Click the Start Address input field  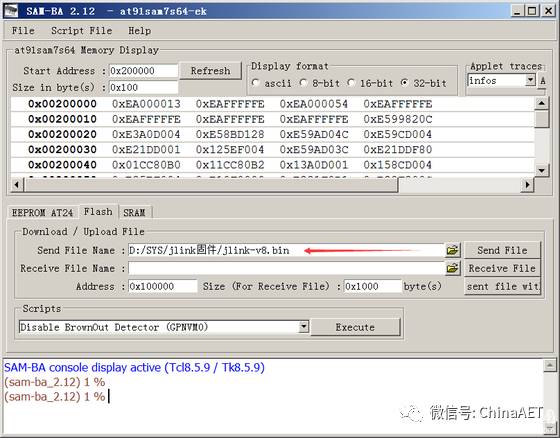[143, 71]
